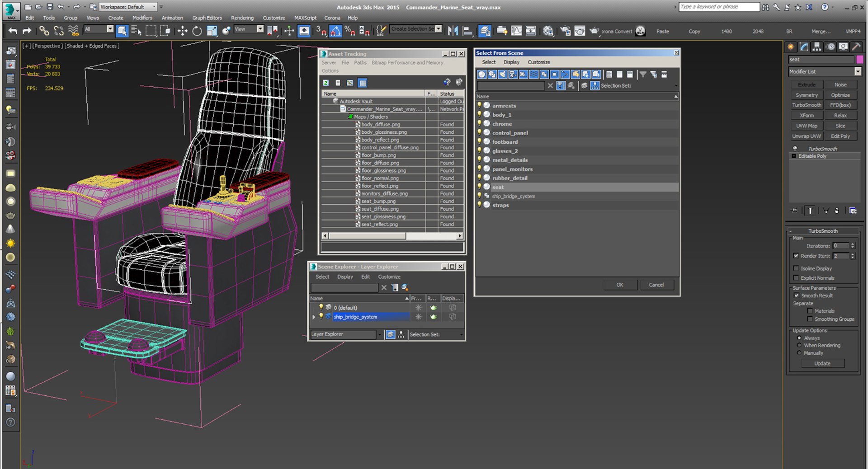
Task: Expand the ship_bridge_system layer arrow
Action: click(314, 317)
